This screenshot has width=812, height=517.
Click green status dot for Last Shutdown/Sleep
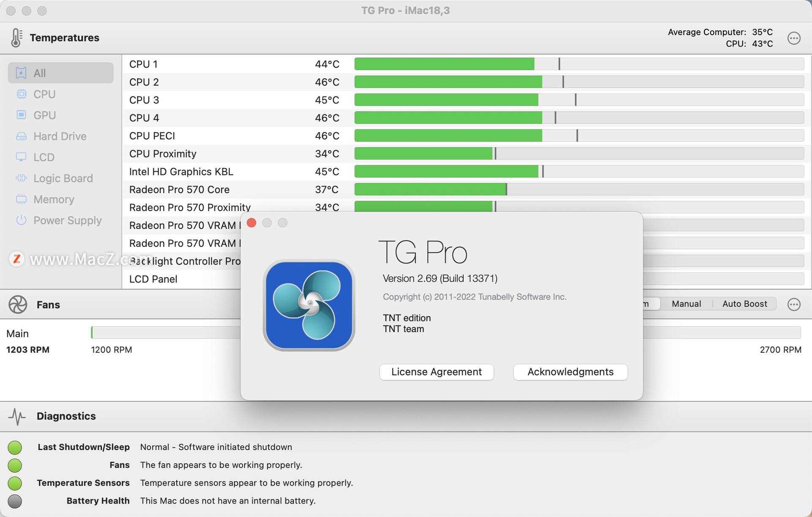15,447
